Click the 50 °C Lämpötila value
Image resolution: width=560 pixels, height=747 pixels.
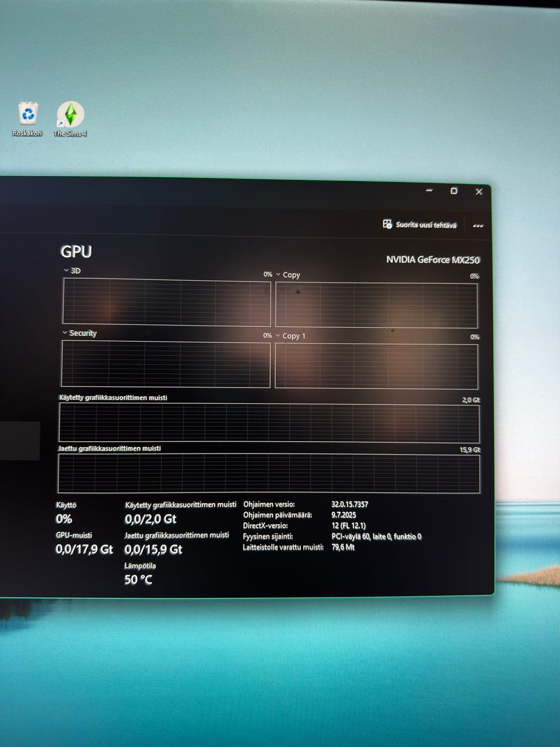(x=138, y=580)
